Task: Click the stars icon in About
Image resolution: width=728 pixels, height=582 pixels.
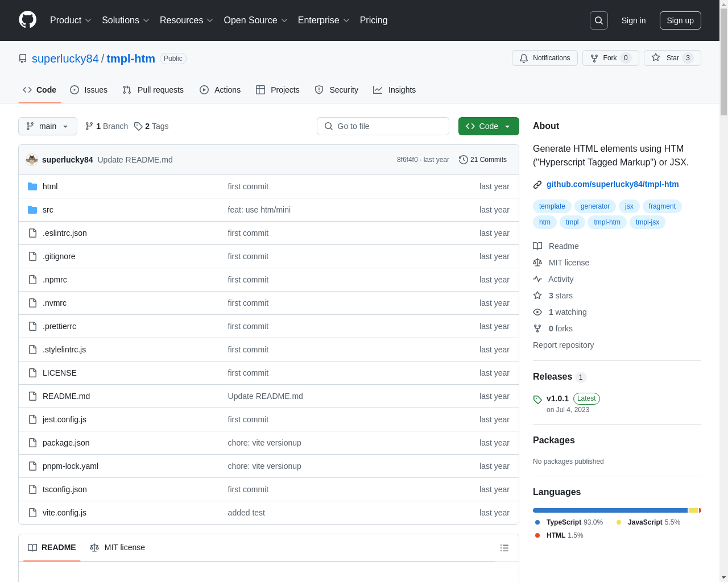Action: [537, 296]
